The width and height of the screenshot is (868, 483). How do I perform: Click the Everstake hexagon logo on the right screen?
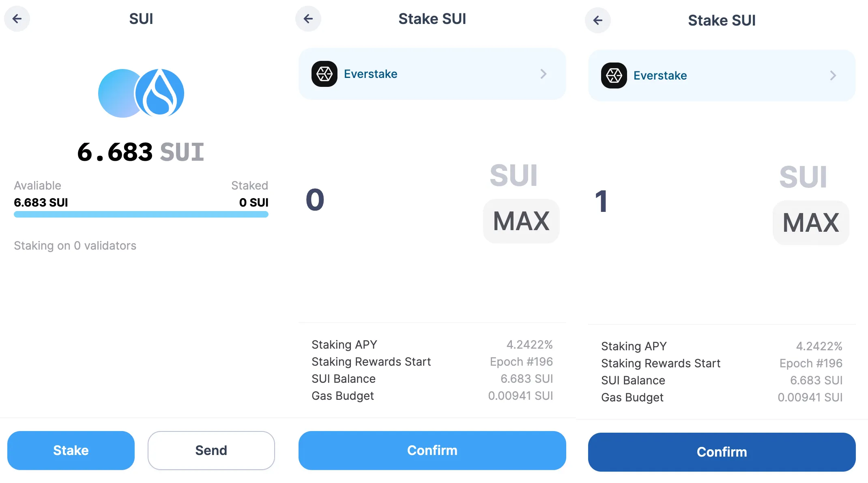pyautogui.click(x=614, y=76)
